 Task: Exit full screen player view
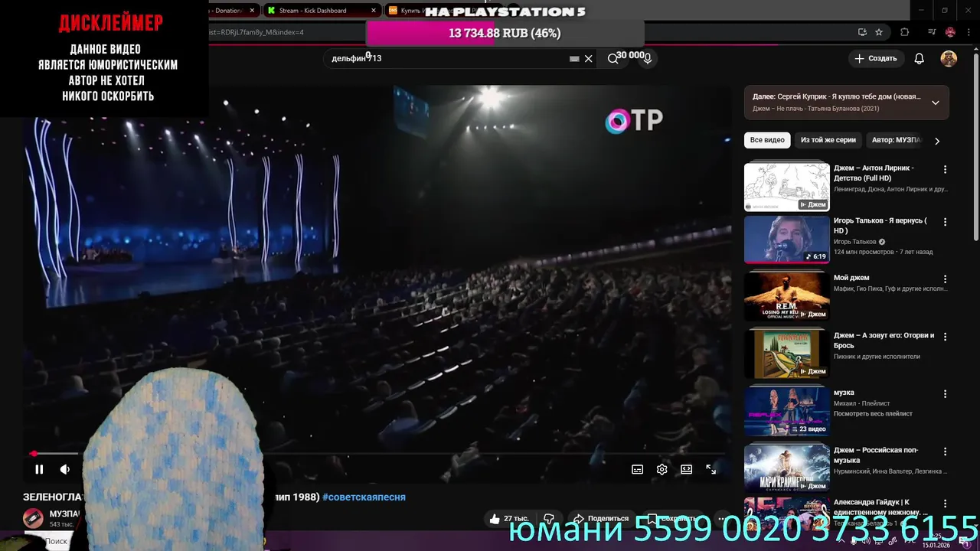click(x=711, y=469)
